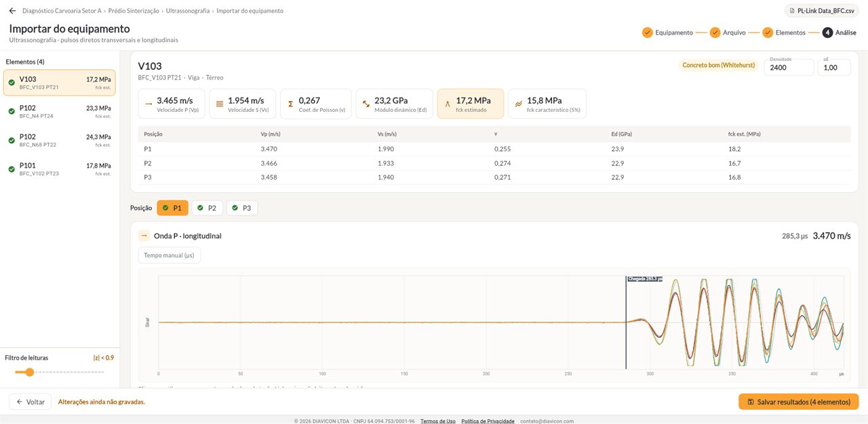Screen dimensions: 868x424
Task: Open the Termos de Uso link
Action: pyautogui.click(x=438, y=421)
